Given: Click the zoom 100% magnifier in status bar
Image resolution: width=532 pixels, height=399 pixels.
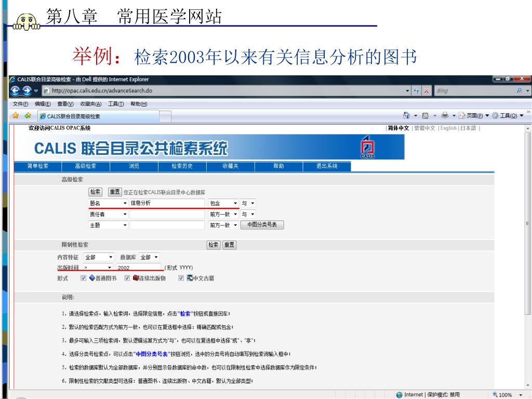Looking at the screenshot, I should point(495,395).
